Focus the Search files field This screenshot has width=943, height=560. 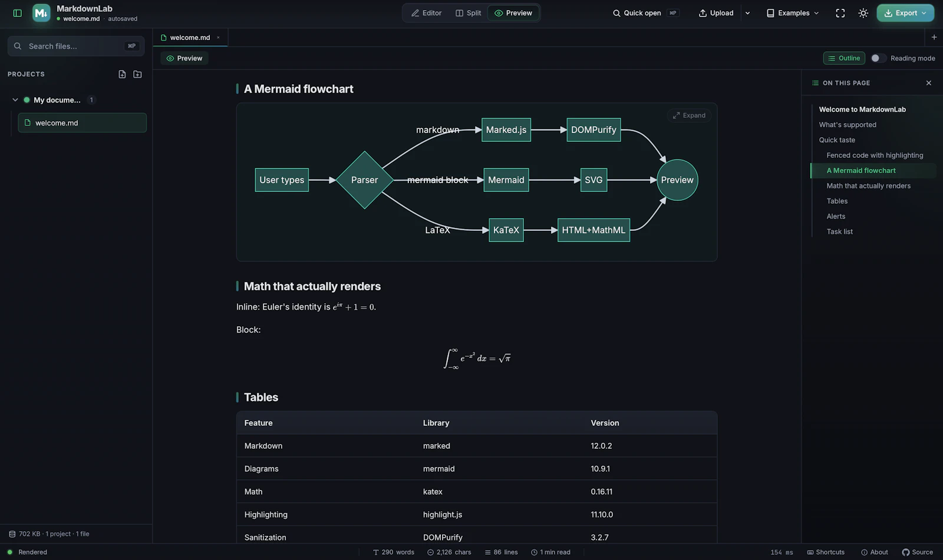[x=76, y=46]
